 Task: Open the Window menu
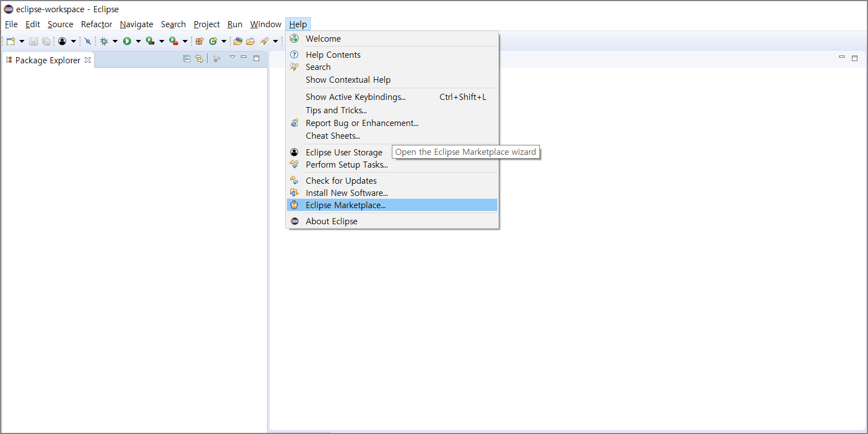click(265, 24)
